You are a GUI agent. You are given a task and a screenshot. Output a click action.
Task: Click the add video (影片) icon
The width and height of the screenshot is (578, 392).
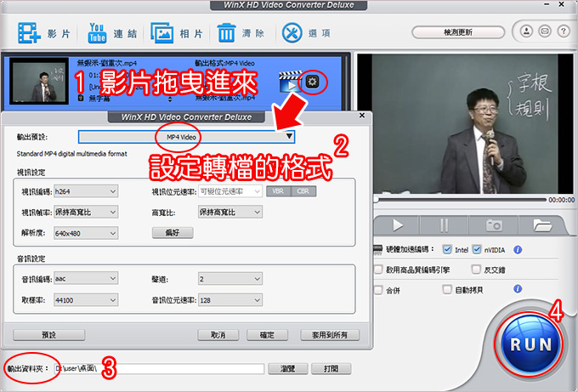click(x=29, y=33)
